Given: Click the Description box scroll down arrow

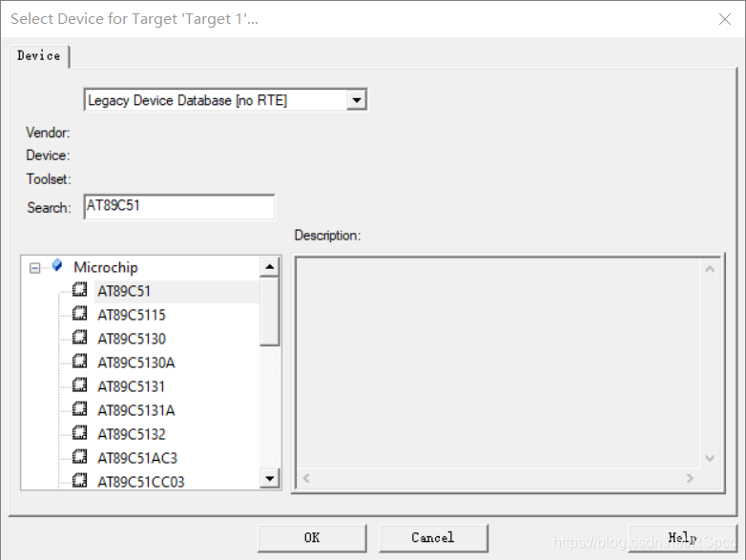Looking at the screenshot, I should coord(710,458).
